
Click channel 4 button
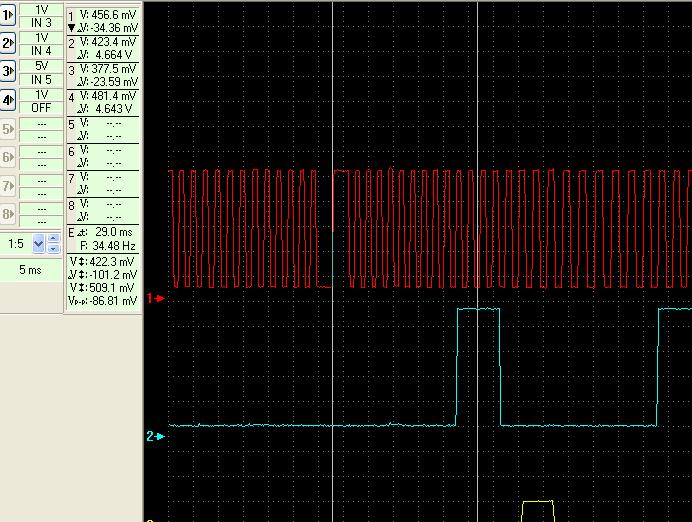click(8, 100)
